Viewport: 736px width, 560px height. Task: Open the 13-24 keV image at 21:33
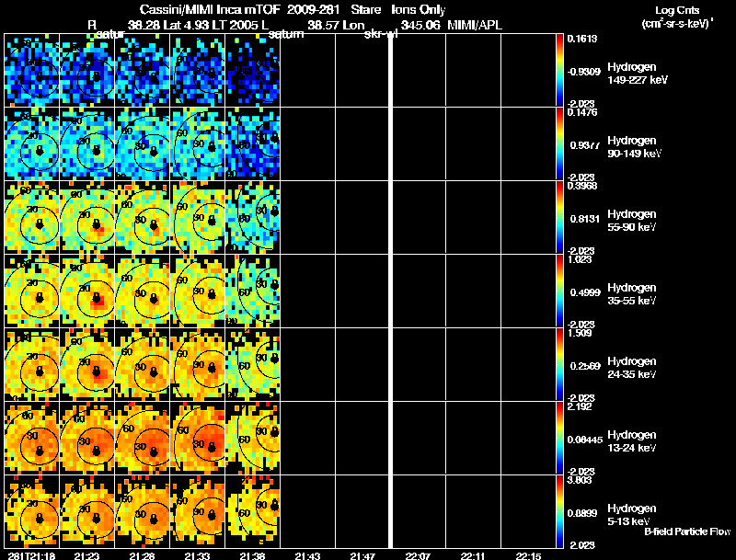(x=197, y=439)
